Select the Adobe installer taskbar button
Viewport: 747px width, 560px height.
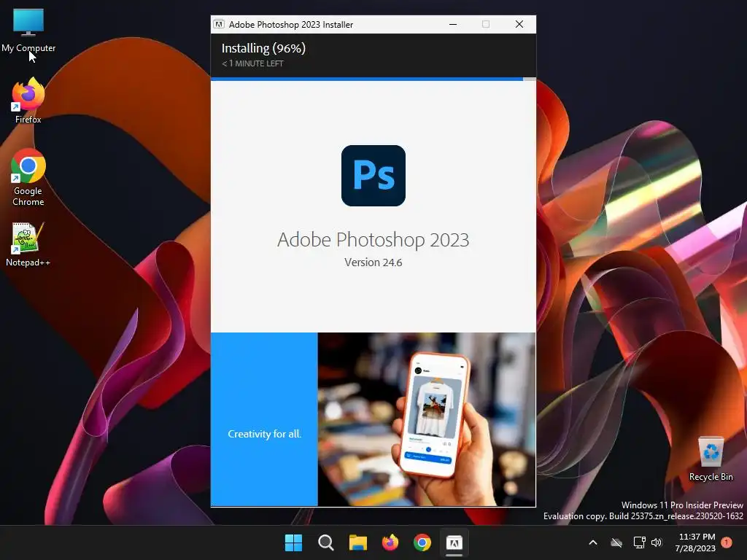454,542
